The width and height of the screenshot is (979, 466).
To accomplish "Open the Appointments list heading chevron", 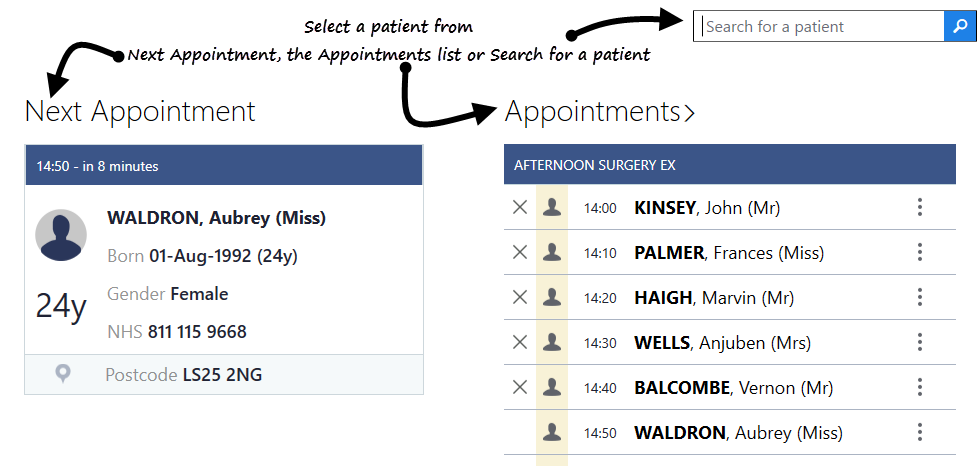I will click(689, 113).
